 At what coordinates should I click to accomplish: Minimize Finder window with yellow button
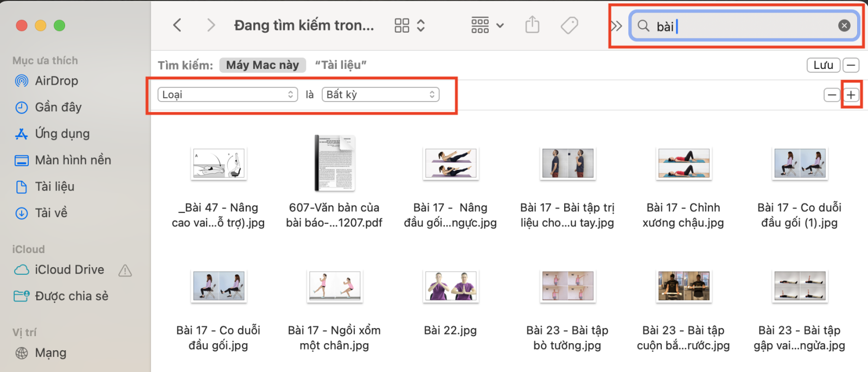41,26
